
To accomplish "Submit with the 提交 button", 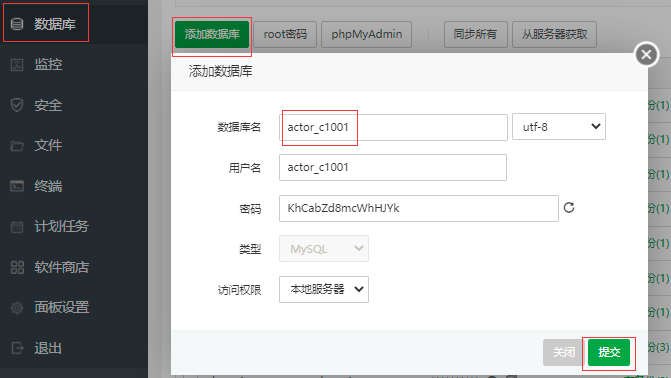I will 609,352.
